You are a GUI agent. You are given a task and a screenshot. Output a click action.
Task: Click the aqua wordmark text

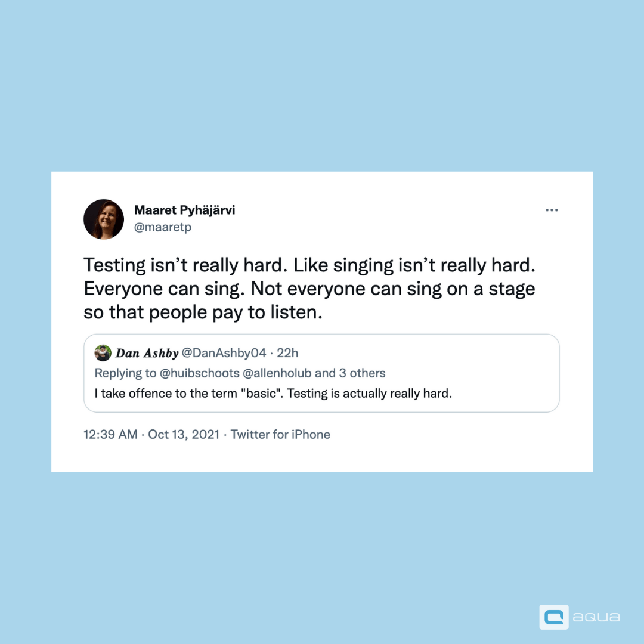(x=596, y=617)
